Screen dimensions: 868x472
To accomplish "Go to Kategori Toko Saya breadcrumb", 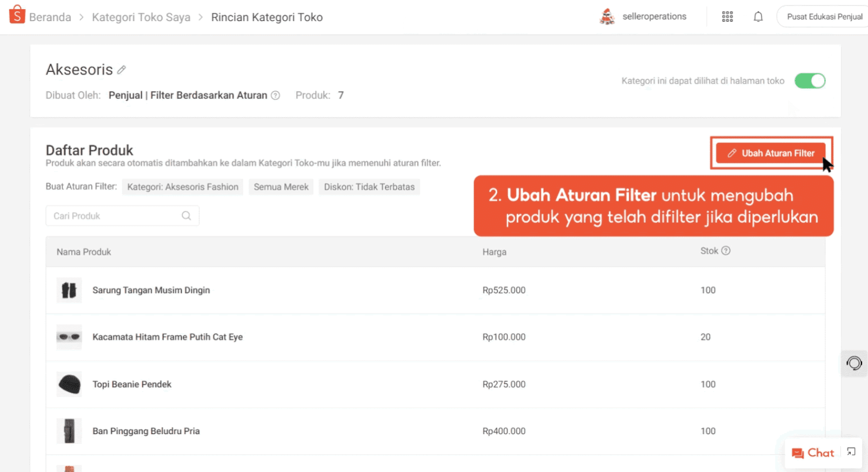I will click(141, 17).
